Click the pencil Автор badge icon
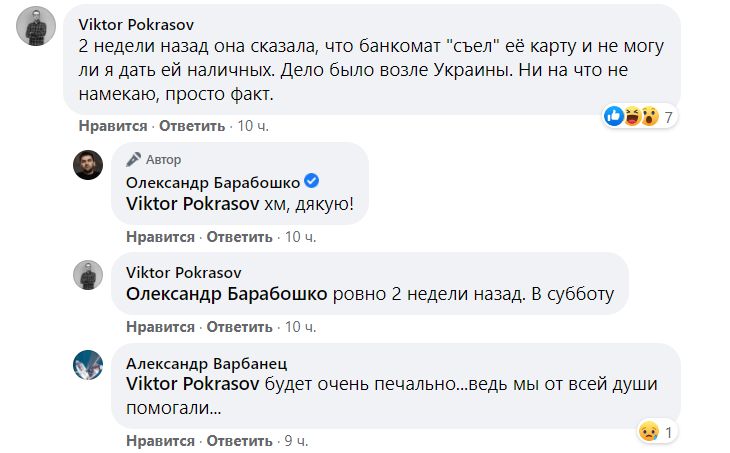 click(134, 160)
